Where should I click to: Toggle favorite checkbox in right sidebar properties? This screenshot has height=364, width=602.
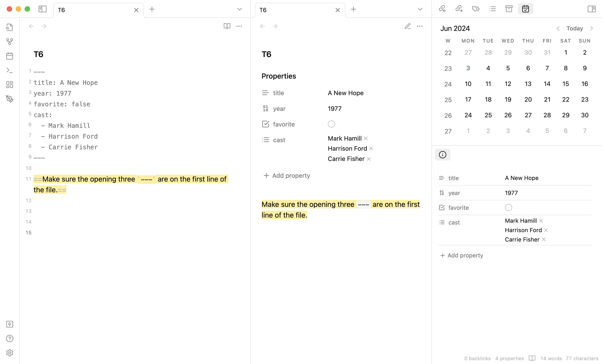click(508, 208)
